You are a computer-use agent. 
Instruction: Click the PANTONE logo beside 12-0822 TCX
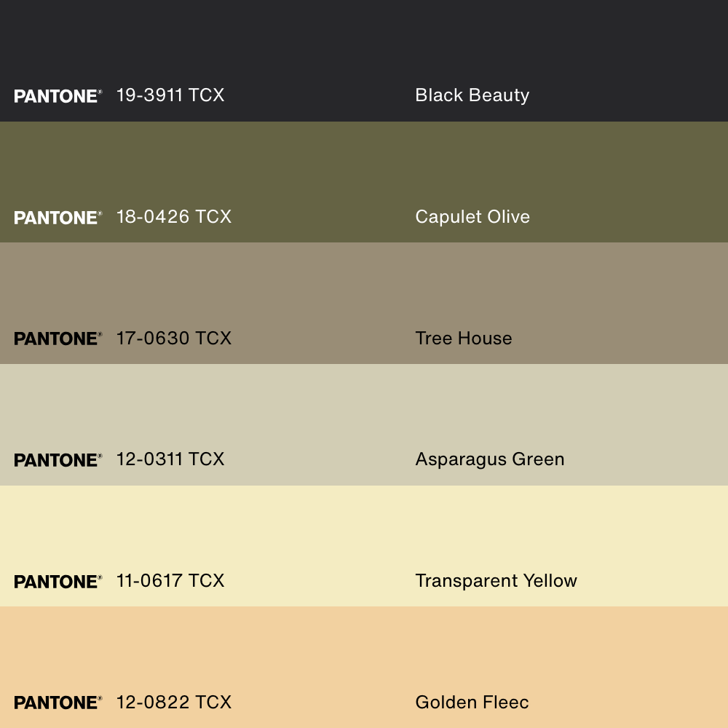58,703
